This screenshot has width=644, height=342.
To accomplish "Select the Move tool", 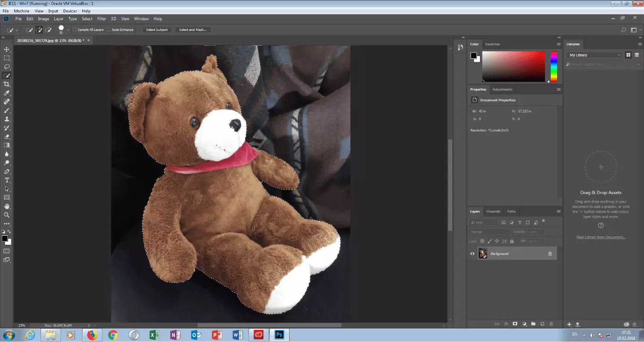I will click(x=7, y=49).
